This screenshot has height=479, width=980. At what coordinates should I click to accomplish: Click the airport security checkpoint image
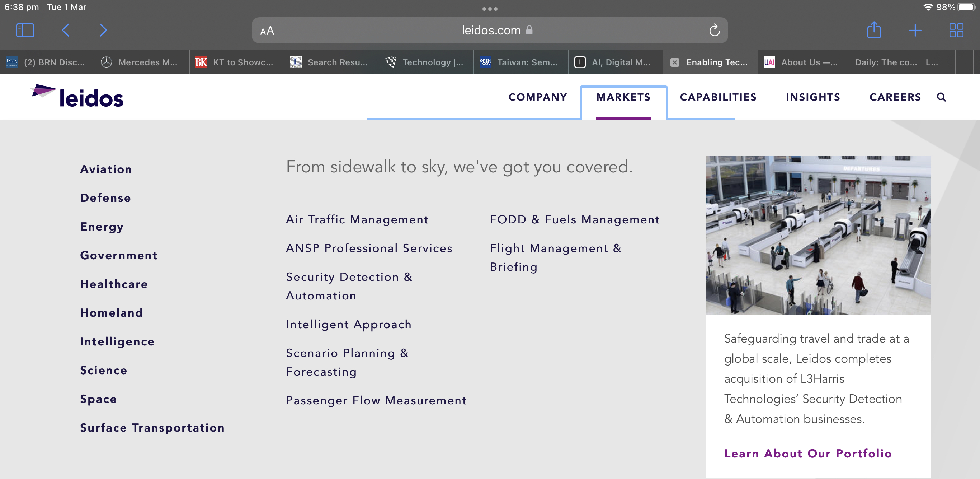(x=818, y=235)
